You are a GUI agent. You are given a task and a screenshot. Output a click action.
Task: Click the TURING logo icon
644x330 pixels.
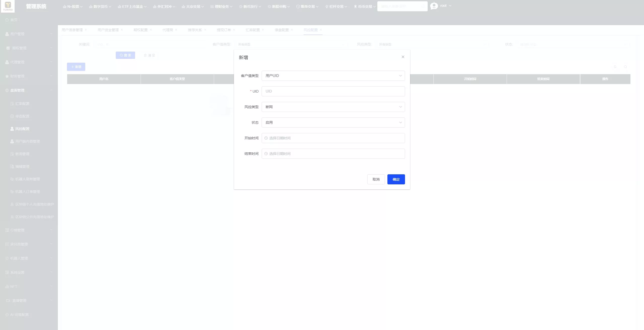tap(8, 6)
